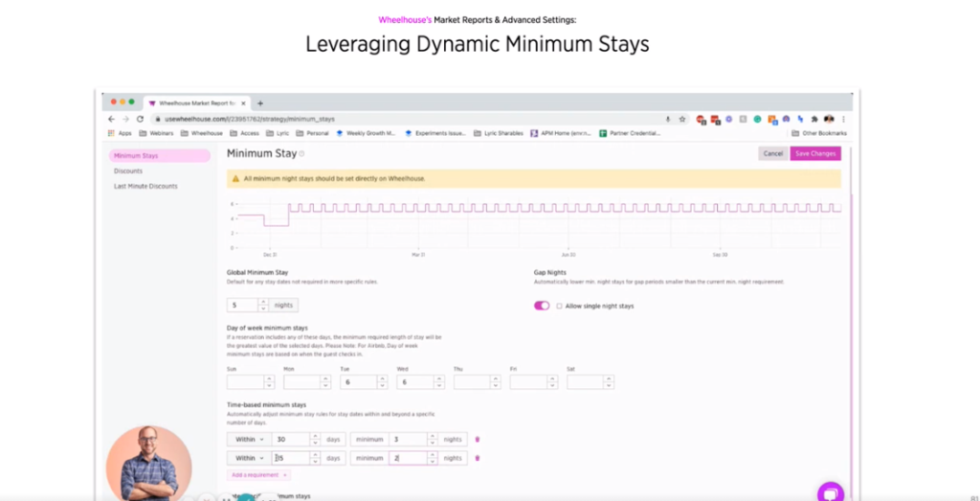
Task: Click the minimum 3 nights stepper arrows
Action: pos(432,440)
